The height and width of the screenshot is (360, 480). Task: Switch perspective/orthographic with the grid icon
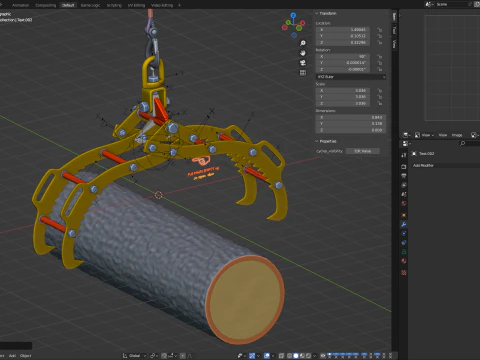303,73
